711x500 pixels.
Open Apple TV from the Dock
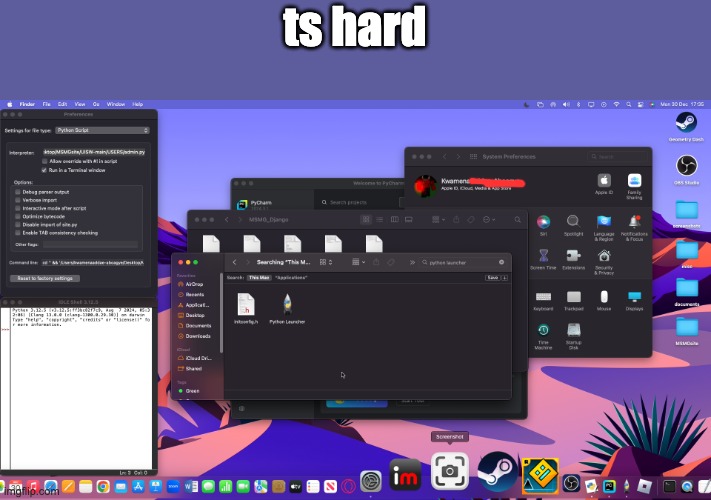[296, 487]
